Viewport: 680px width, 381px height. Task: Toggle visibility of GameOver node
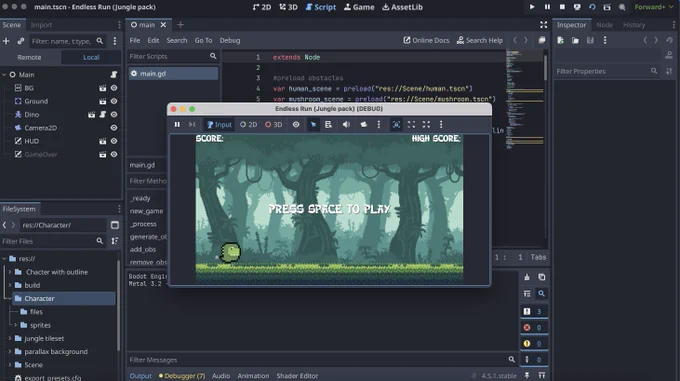point(114,154)
